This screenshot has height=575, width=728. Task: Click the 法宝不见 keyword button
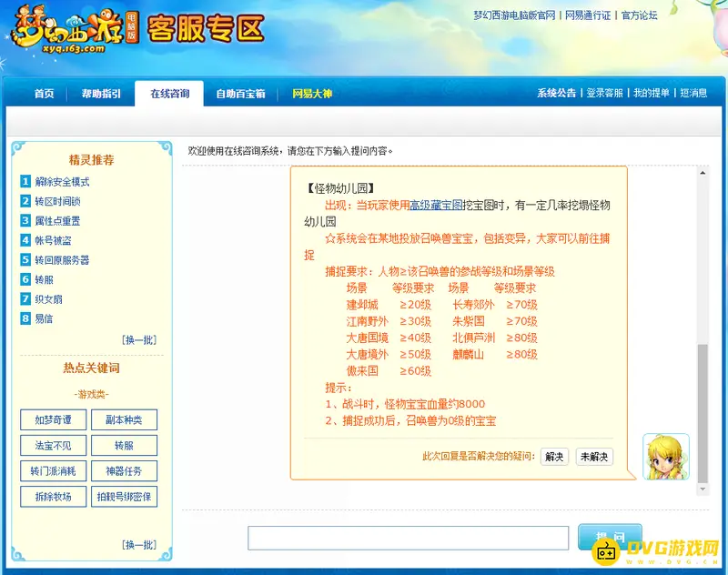[54, 446]
